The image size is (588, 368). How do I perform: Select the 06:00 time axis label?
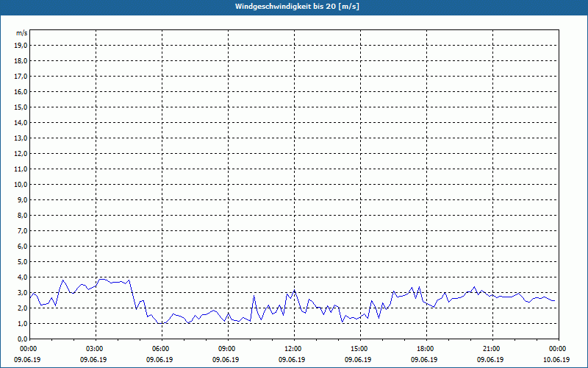tap(161, 349)
